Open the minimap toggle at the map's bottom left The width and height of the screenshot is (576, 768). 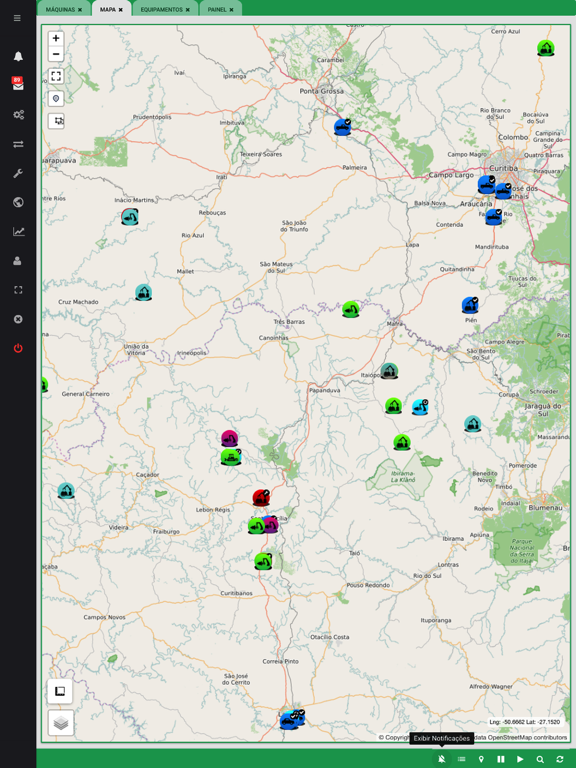pos(60,691)
